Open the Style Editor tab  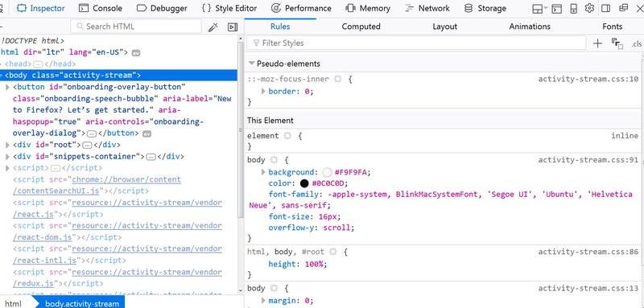(229, 9)
